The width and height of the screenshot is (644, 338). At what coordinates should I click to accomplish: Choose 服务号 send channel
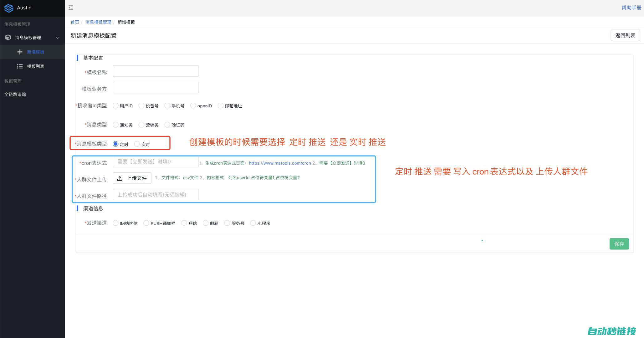[227, 223]
